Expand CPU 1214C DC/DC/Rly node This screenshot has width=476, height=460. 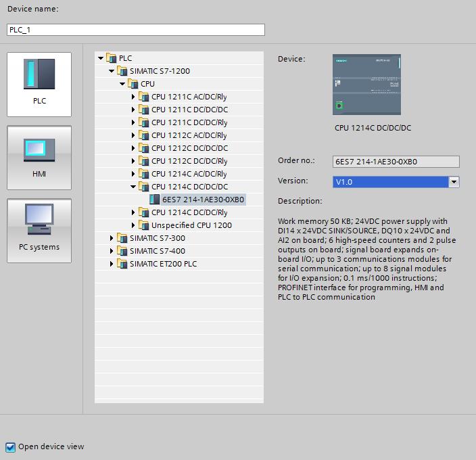(133, 212)
